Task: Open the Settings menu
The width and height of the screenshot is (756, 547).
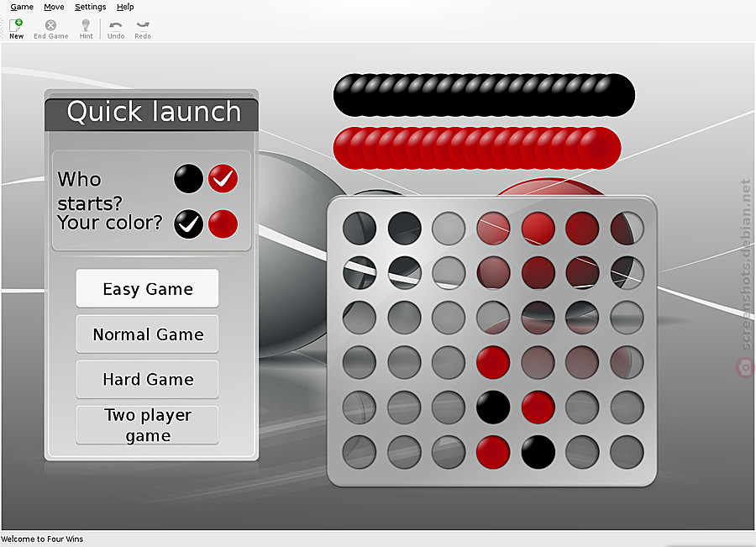Action: pyautogui.click(x=90, y=7)
